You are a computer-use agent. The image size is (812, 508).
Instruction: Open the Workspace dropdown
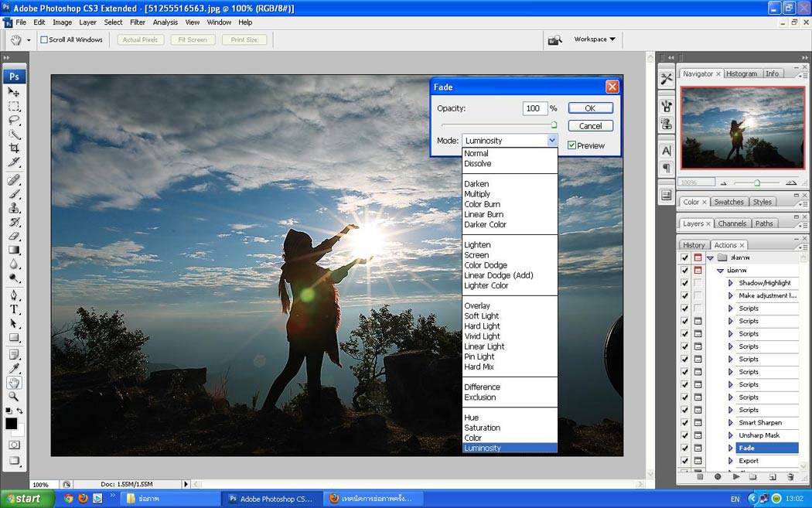coord(595,39)
